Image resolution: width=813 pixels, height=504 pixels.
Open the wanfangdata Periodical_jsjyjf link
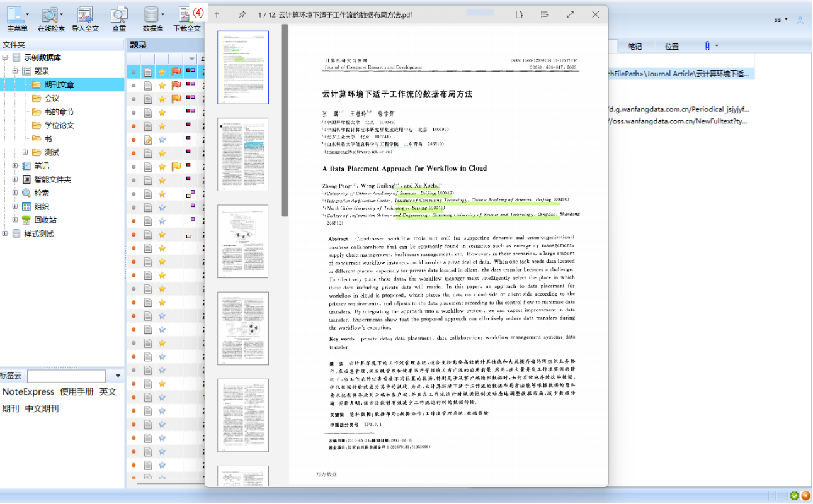click(678, 109)
